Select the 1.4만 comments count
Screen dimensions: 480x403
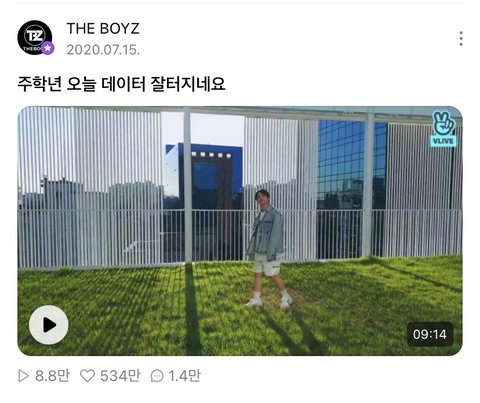click(x=184, y=376)
